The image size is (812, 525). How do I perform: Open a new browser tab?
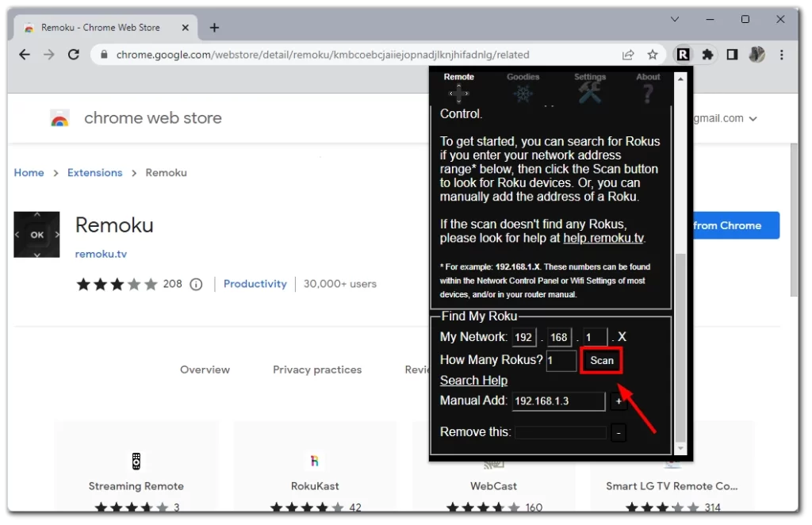click(214, 28)
